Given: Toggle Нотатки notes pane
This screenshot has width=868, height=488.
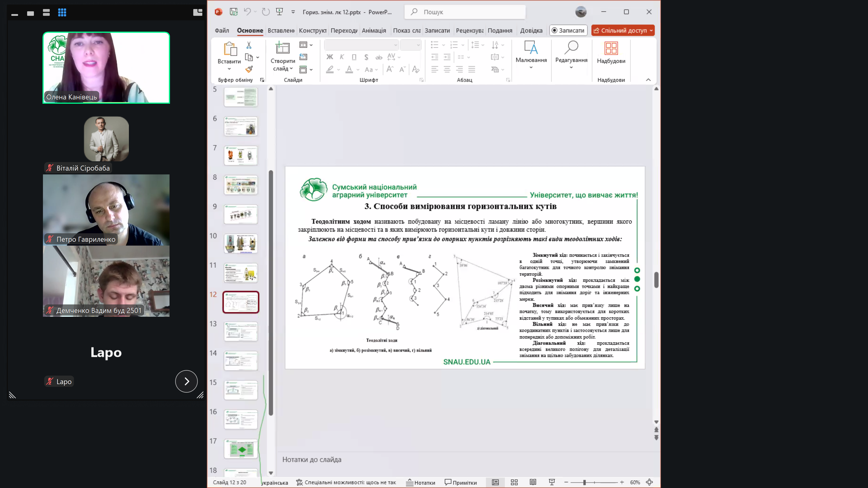Looking at the screenshot, I should (x=420, y=482).
